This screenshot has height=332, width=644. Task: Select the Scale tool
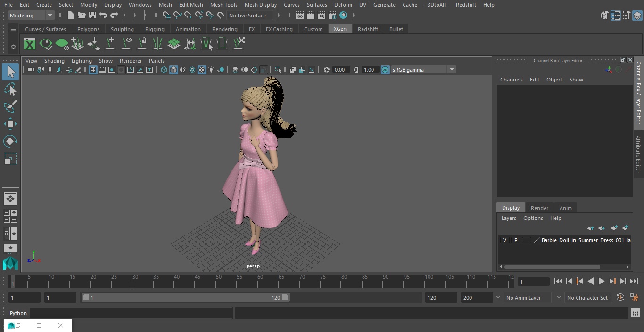pyautogui.click(x=10, y=158)
